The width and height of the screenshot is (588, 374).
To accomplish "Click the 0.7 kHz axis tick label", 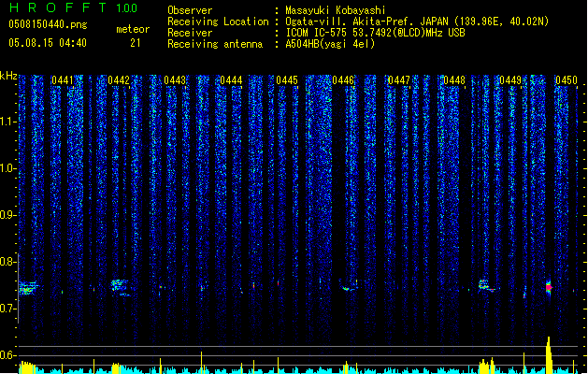I will coord(7,309).
